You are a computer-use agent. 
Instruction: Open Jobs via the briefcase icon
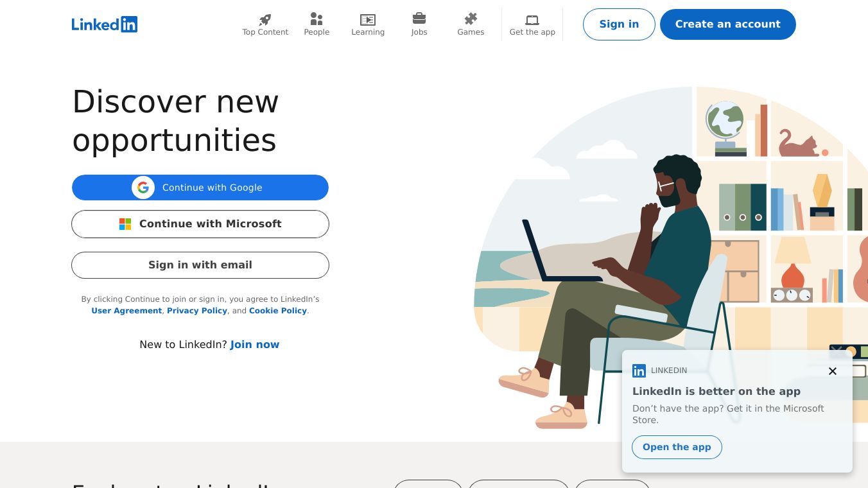pos(419,19)
